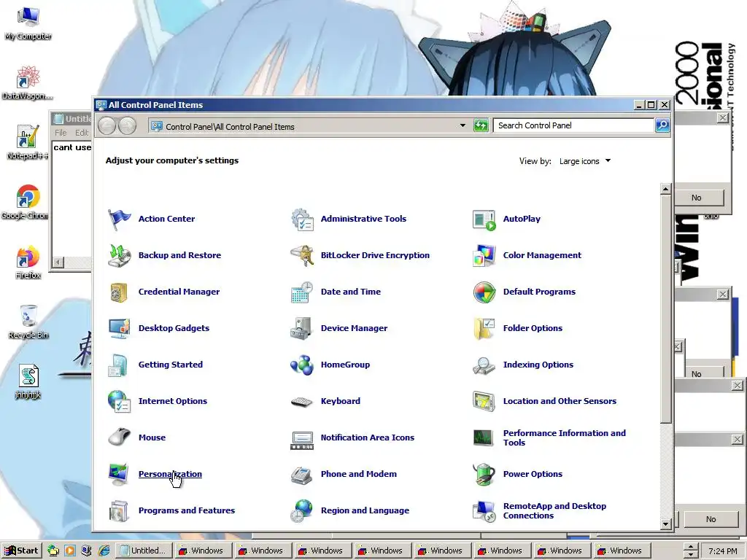Viewport: 747px width, 560px height.
Task: Open the Date and Time icon
Action: [x=302, y=292]
